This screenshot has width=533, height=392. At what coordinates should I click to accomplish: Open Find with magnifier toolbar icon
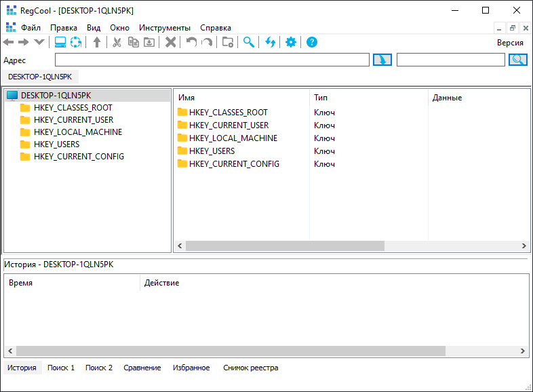pos(248,42)
